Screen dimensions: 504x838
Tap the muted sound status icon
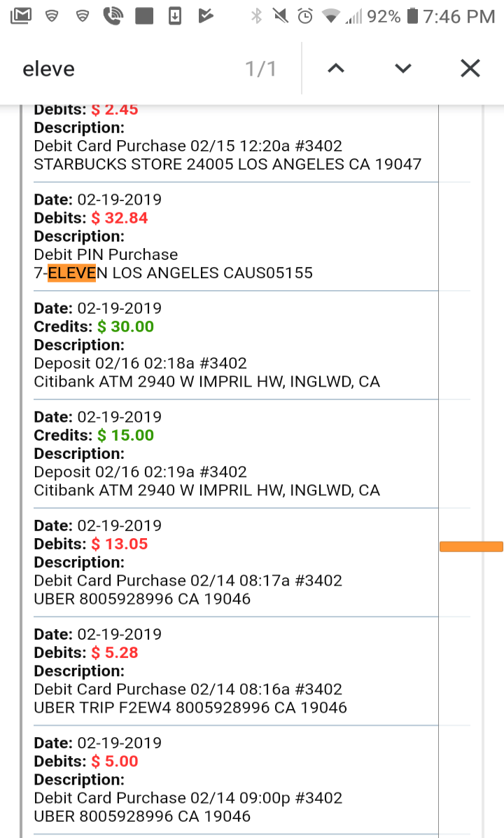281,16
